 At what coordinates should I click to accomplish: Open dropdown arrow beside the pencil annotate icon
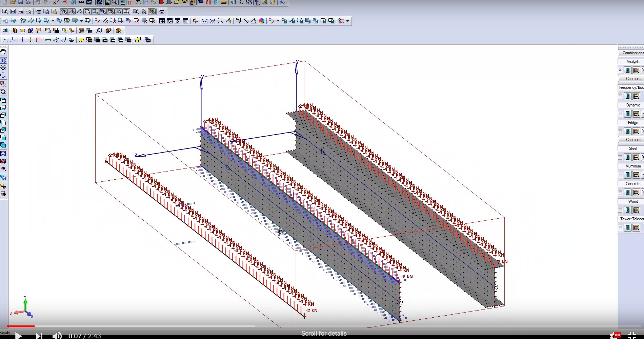click(x=278, y=21)
